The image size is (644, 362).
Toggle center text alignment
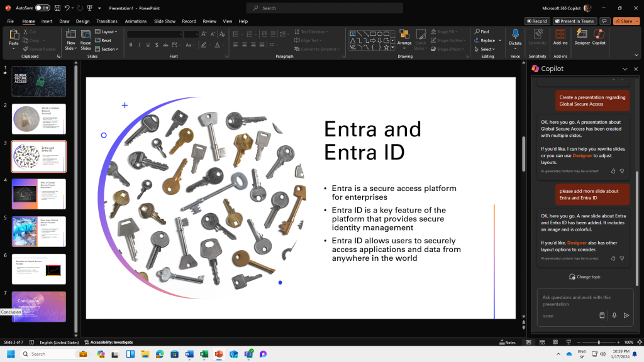[x=245, y=45]
